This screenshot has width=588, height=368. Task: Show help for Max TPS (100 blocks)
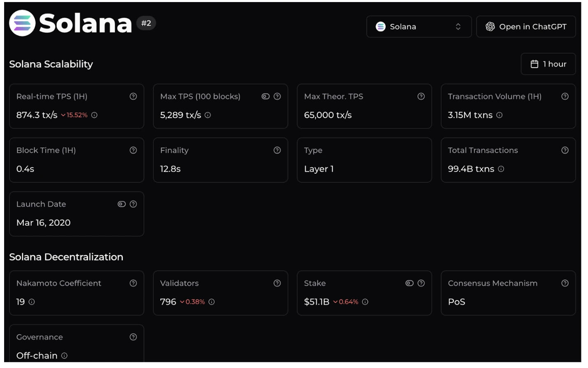point(277,96)
